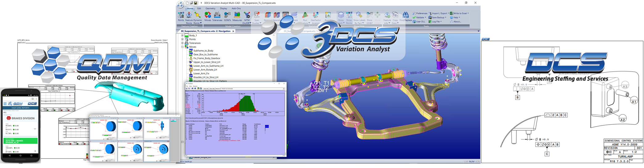Open the Import / Export dropdown
644x168 pixels.
coord(438,13)
